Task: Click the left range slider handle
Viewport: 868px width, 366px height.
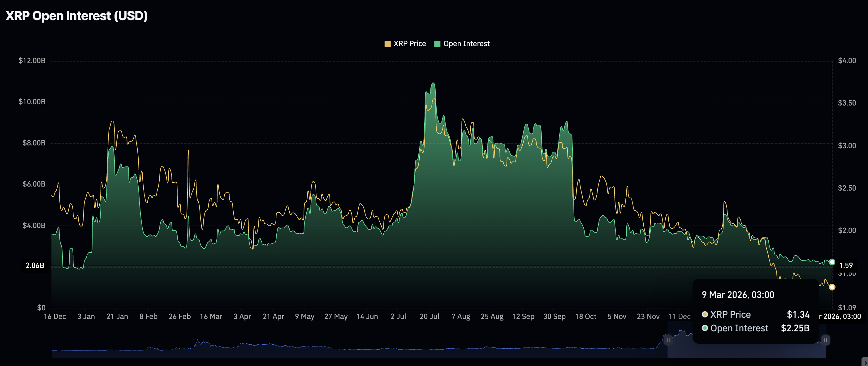Action: point(668,340)
